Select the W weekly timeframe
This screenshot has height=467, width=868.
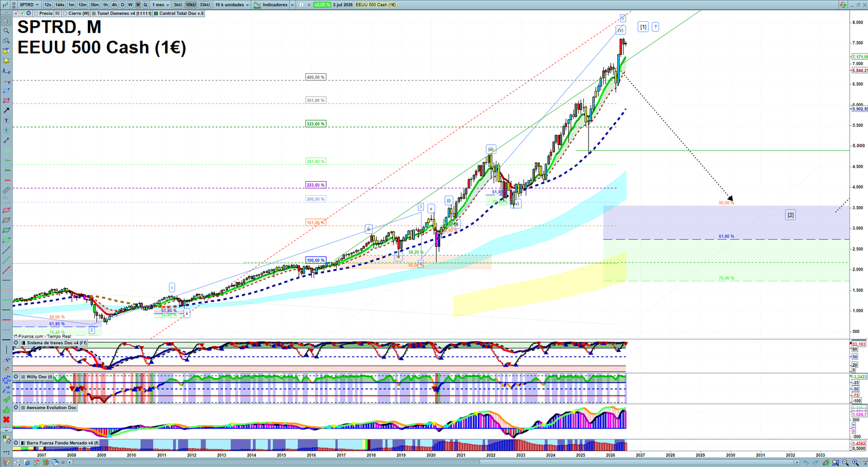coord(130,5)
